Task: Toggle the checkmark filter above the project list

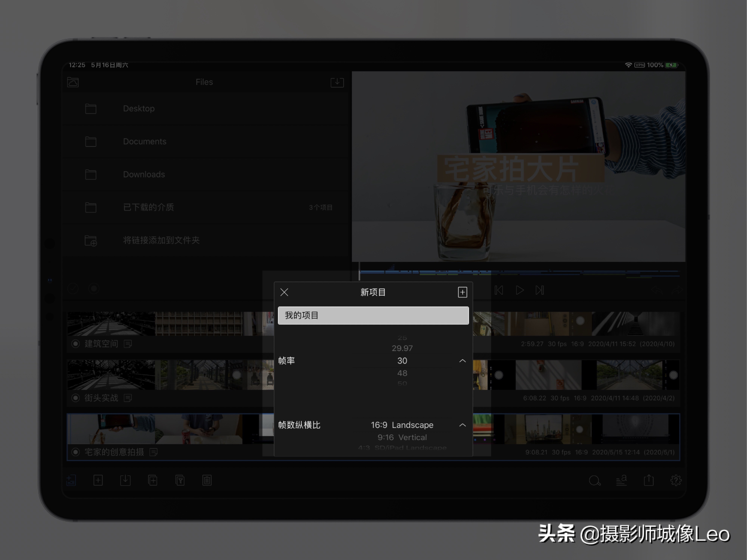Action: tap(73, 289)
